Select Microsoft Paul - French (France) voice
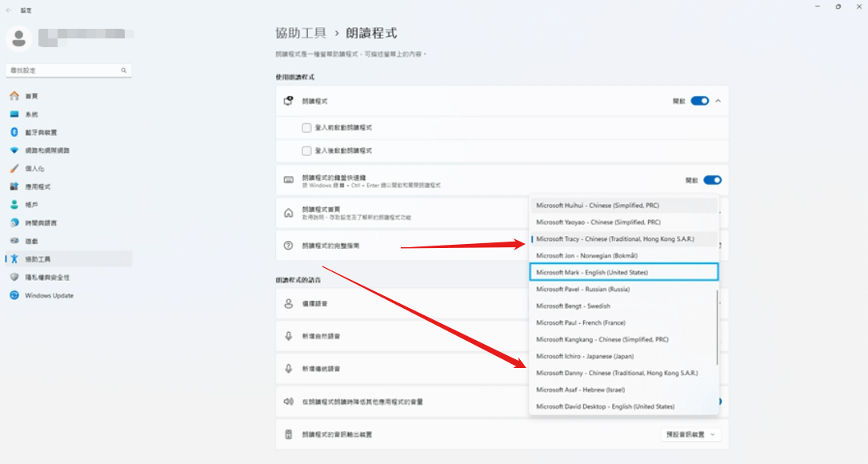 [624, 322]
